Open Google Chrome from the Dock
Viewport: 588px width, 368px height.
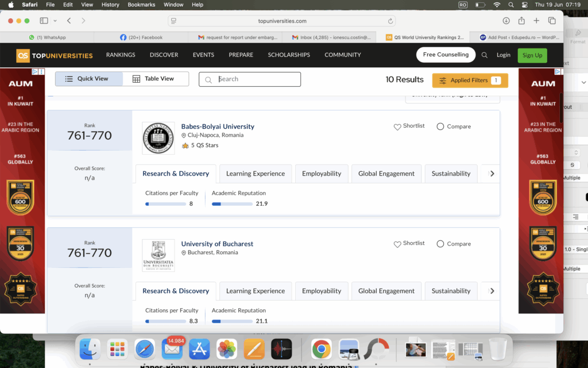321,348
